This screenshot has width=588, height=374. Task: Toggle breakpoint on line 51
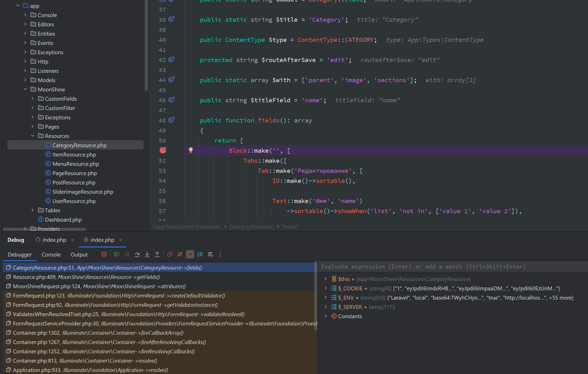163,150
